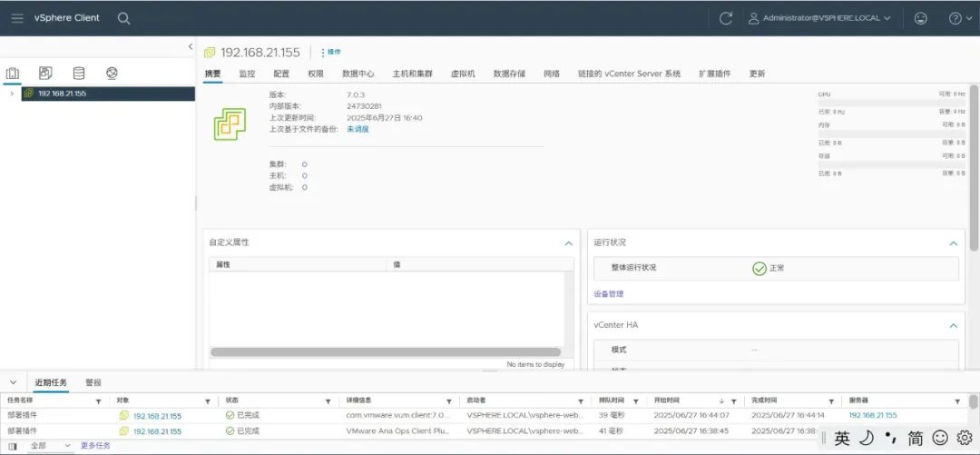Screen dimensions: 980x455
Task: Open the 设备管理 link
Action: click(609, 293)
